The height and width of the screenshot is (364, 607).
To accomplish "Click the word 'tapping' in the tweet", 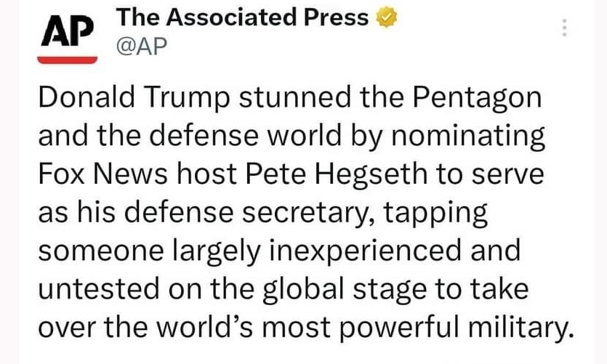I will (x=435, y=214).
